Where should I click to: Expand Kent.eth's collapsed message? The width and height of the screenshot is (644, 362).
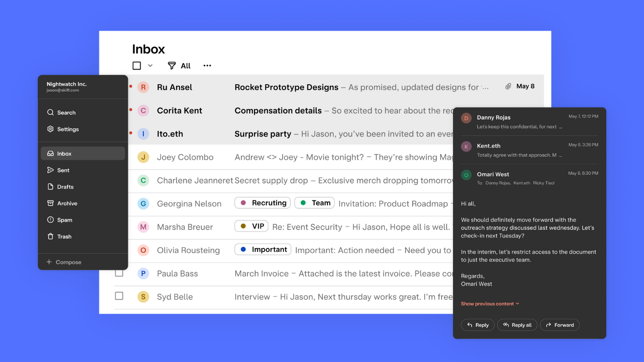click(x=530, y=150)
